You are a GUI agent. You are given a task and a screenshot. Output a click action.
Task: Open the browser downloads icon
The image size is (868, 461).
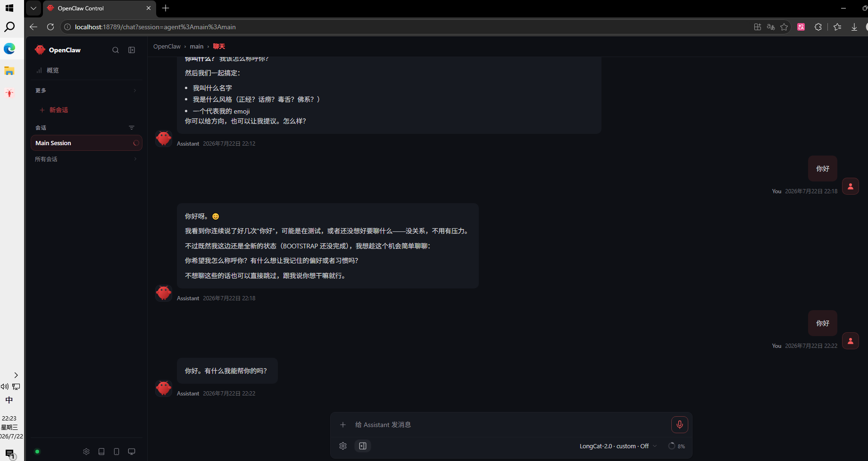pos(854,27)
